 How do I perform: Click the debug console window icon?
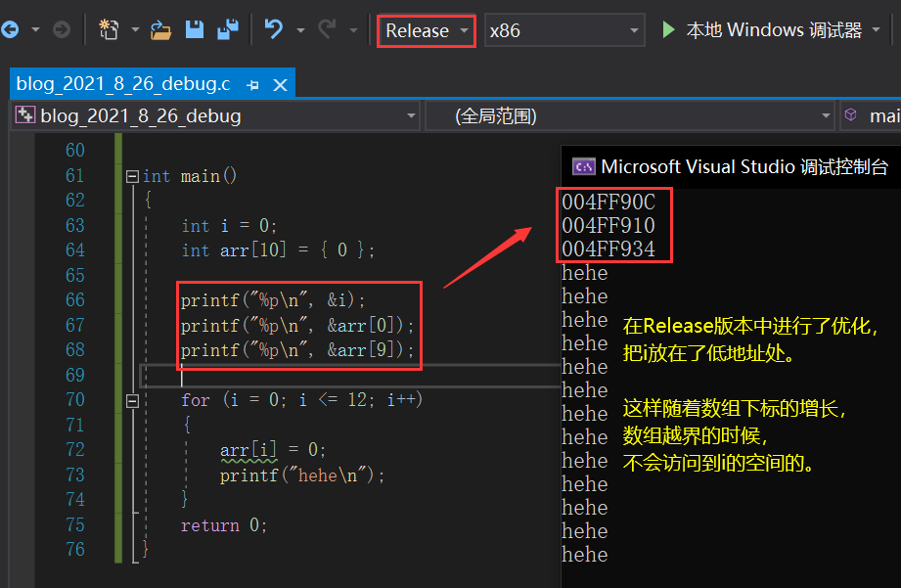point(584,167)
